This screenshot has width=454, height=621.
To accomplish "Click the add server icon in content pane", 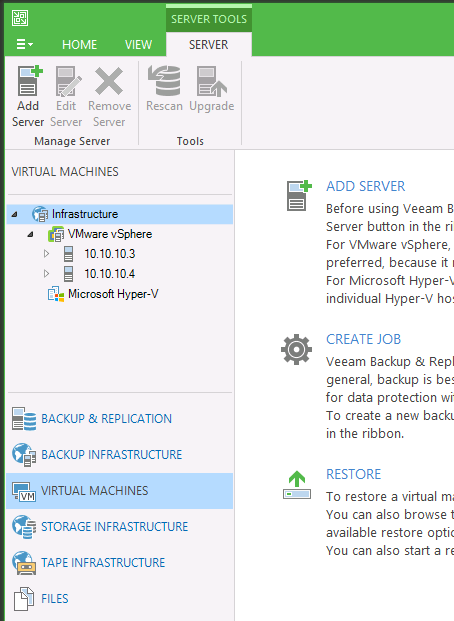I will pyautogui.click(x=299, y=196).
